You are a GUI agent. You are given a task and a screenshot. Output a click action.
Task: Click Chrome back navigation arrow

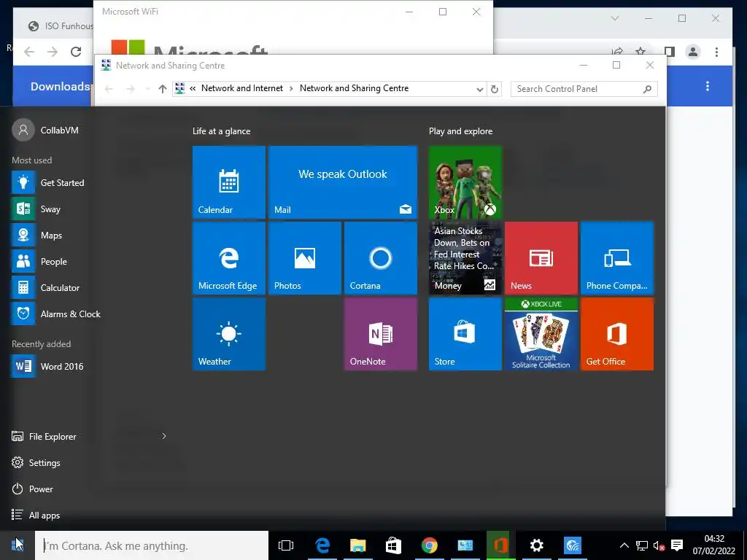(29, 52)
